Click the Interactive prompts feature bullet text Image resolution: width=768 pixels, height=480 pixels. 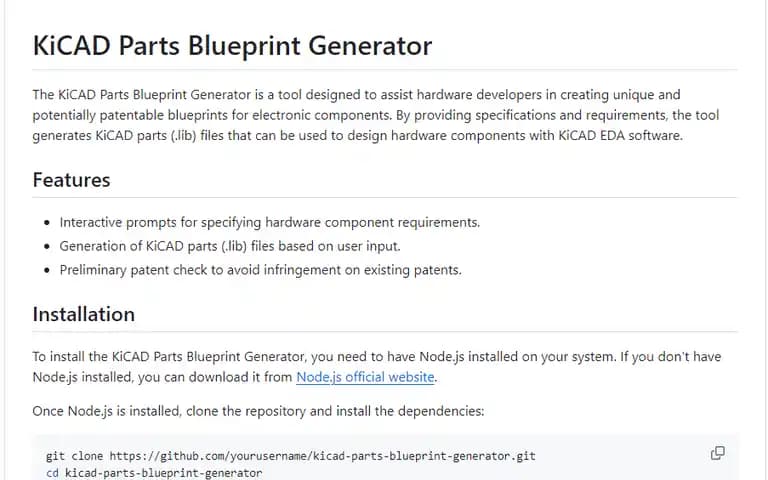point(269,222)
